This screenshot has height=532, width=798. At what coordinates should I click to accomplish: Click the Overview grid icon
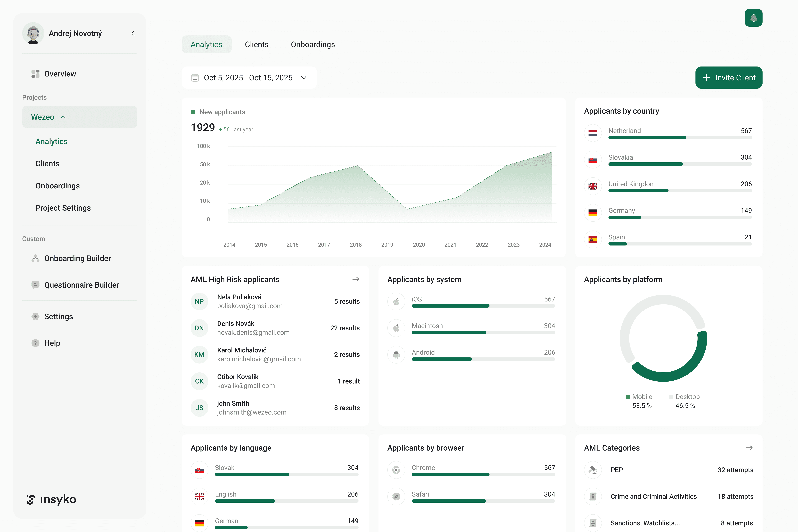click(x=35, y=74)
